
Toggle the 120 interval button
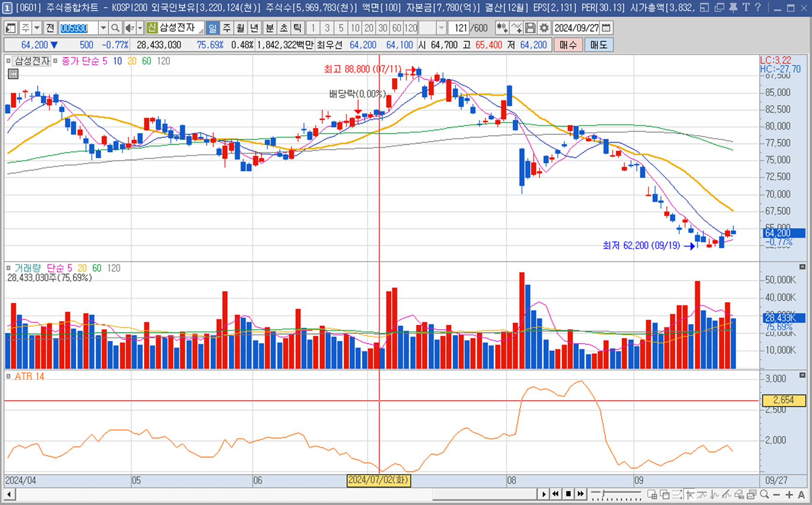point(411,28)
